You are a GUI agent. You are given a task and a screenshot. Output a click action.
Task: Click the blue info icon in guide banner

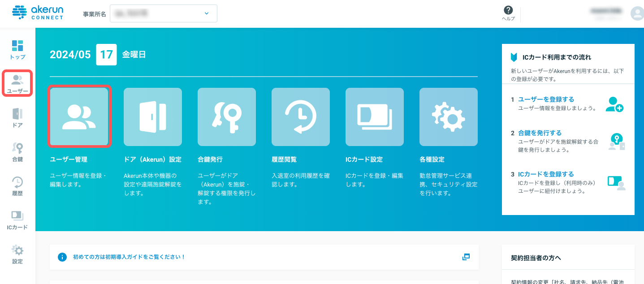62,257
